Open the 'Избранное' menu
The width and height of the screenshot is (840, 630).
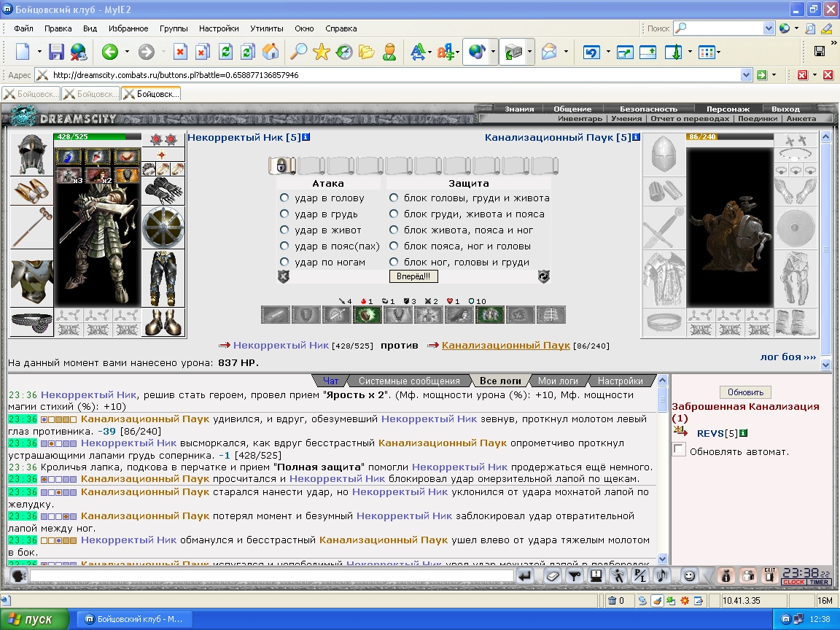pyautogui.click(x=128, y=28)
